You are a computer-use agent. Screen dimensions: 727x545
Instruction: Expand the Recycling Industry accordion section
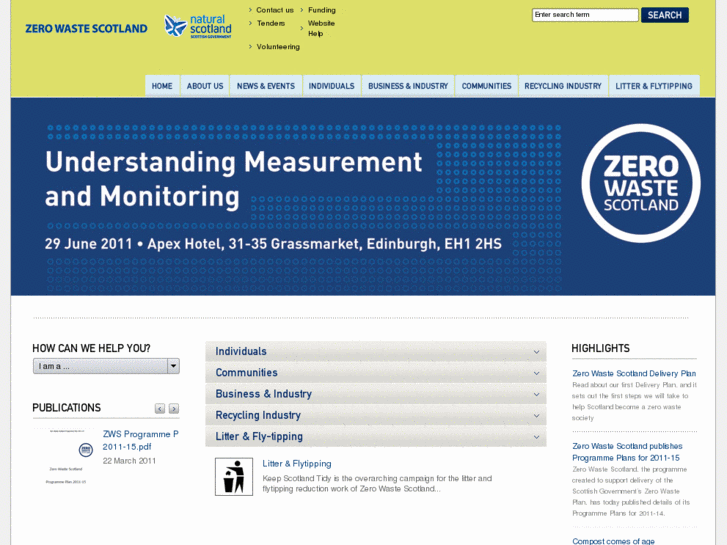(x=376, y=416)
